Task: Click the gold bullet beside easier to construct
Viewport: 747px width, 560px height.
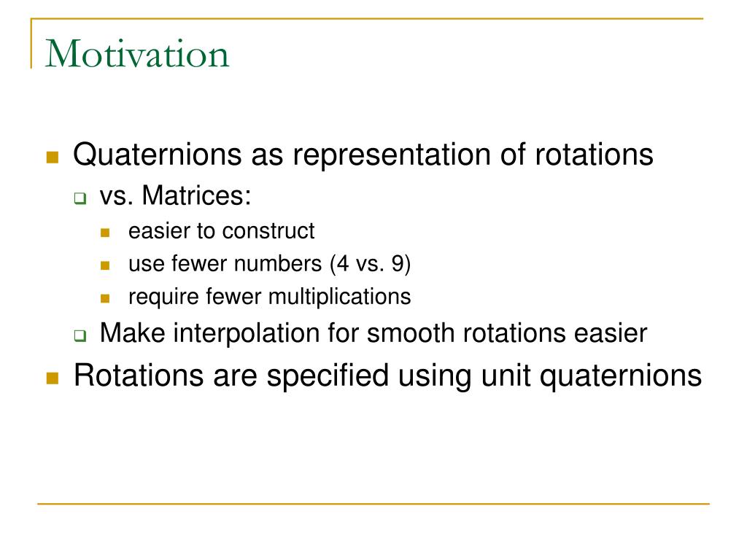Action: (105, 233)
